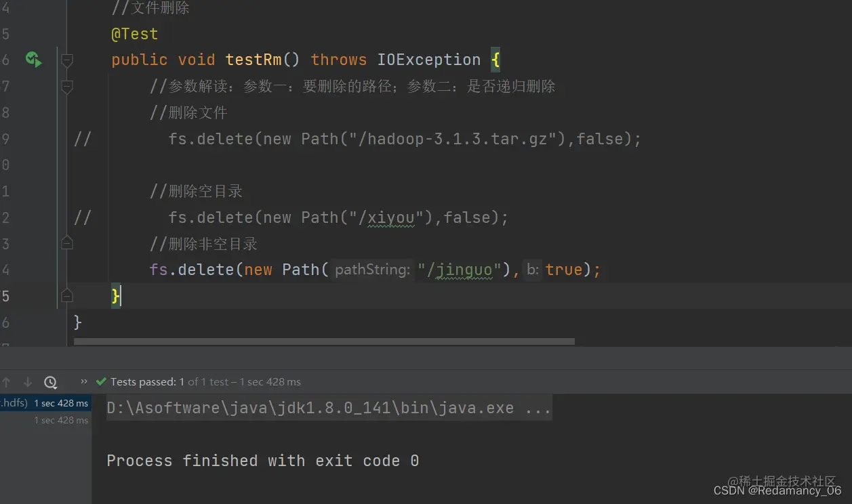Screen dimensions: 852x504
Task: Click the b: parameter inlay hint
Action: pos(533,270)
